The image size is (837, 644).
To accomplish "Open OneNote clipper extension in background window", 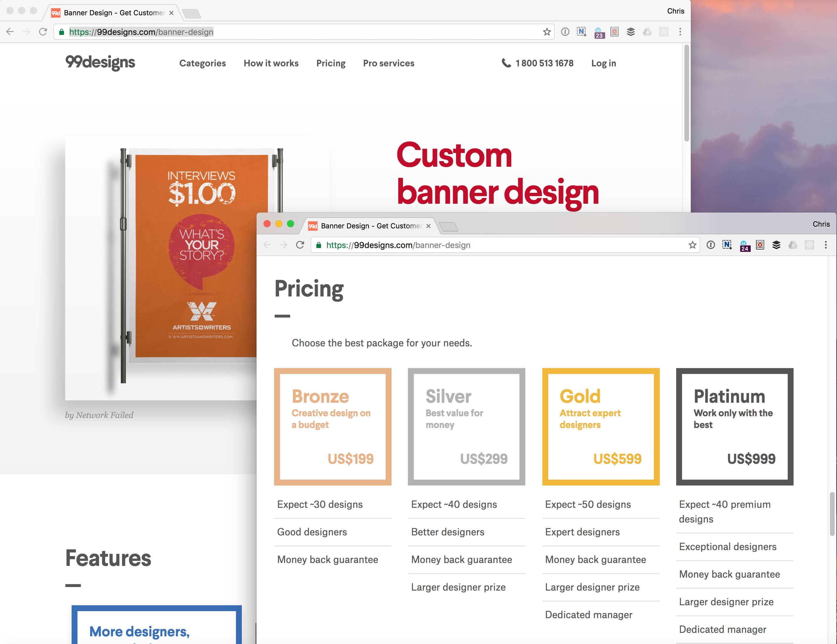I will pyautogui.click(x=581, y=32).
